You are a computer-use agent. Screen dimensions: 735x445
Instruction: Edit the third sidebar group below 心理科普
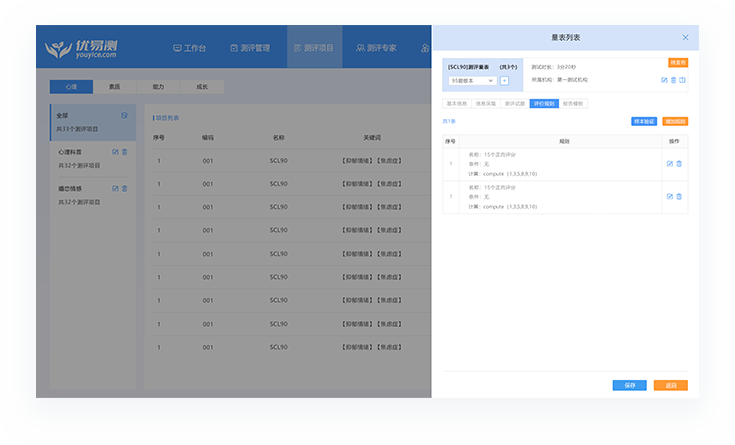point(115,189)
